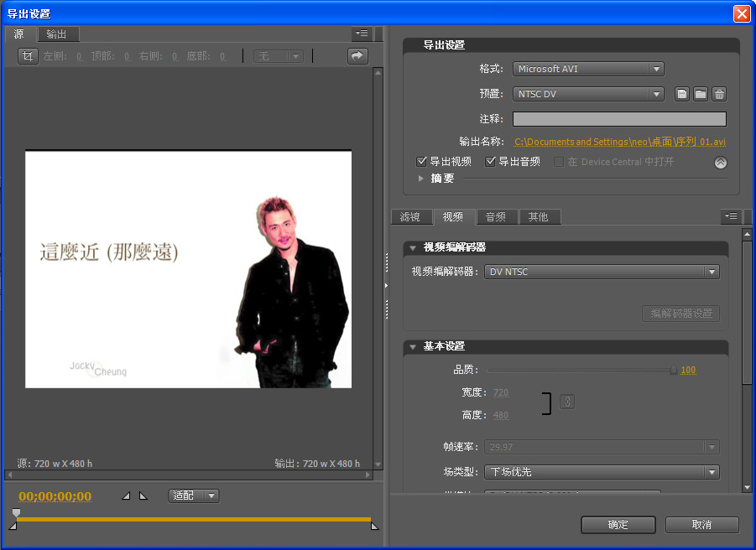The height and width of the screenshot is (550, 756).
Task: Confirm export with the 确定 button
Action: tap(618, 525)
